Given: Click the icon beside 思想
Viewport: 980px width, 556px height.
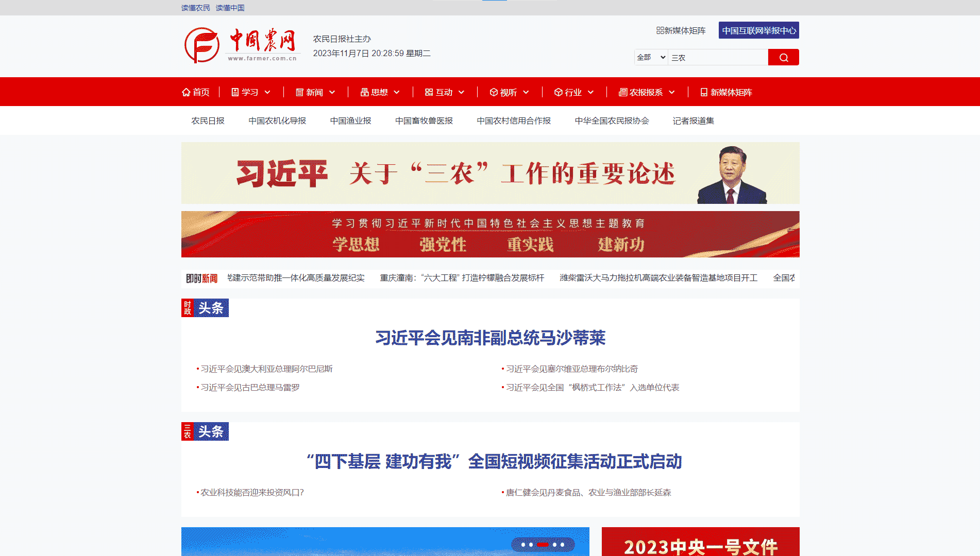Looking at the screenshot, I should coord(364,92).
